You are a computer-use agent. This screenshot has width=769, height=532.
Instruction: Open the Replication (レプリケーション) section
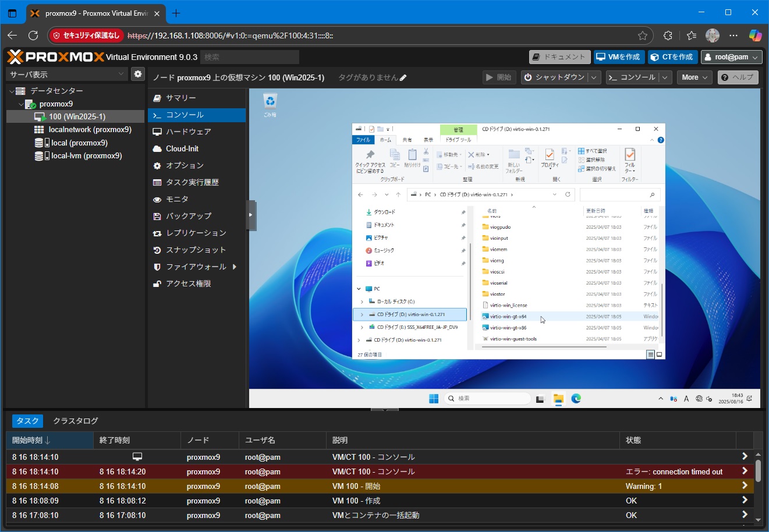point(197,233)
